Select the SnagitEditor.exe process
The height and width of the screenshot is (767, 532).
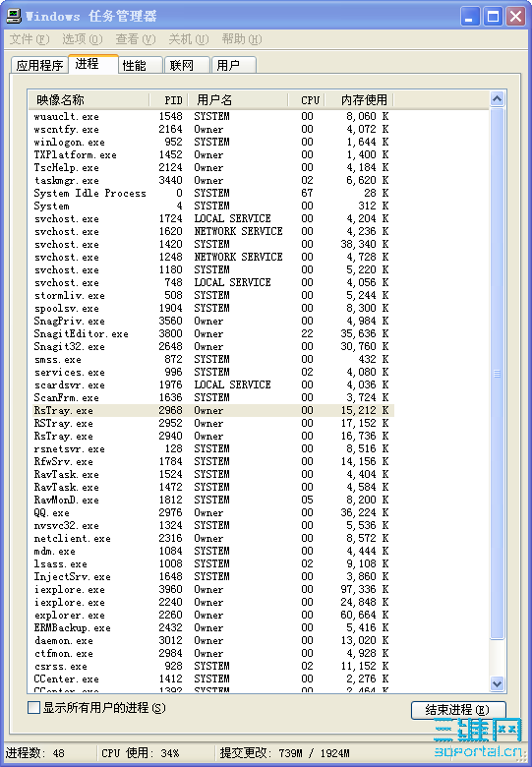213,333
